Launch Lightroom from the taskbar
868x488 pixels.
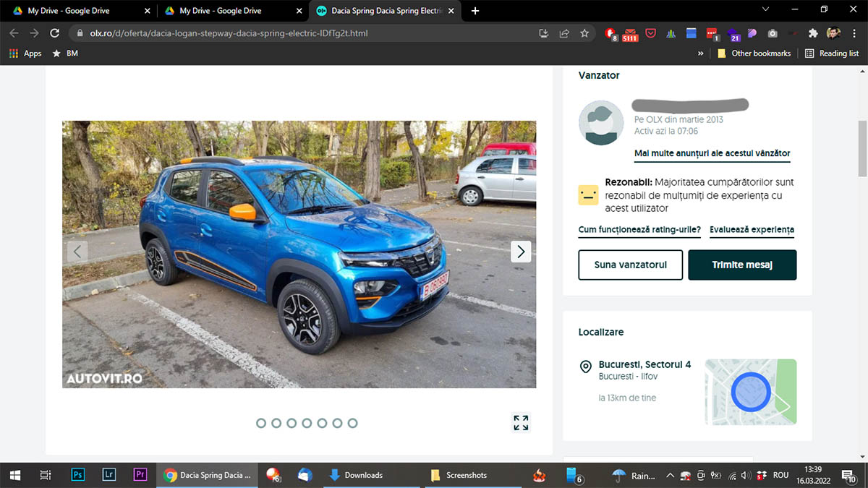pyautogui.click(x=109, y=475)
